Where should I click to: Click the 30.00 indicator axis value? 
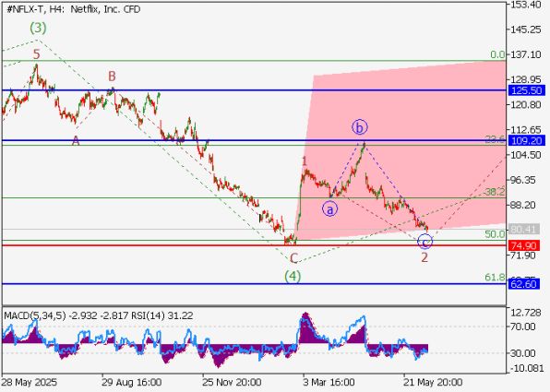523,353
